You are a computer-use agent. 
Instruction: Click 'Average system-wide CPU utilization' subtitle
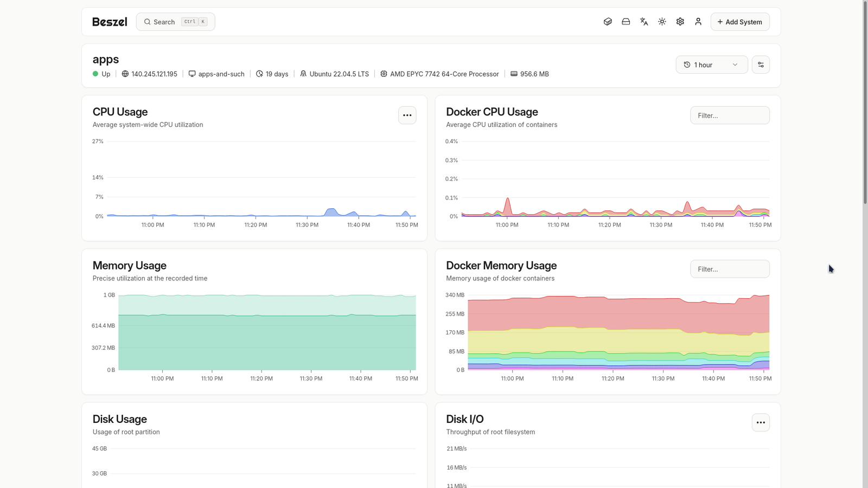(x=148, y=125)
